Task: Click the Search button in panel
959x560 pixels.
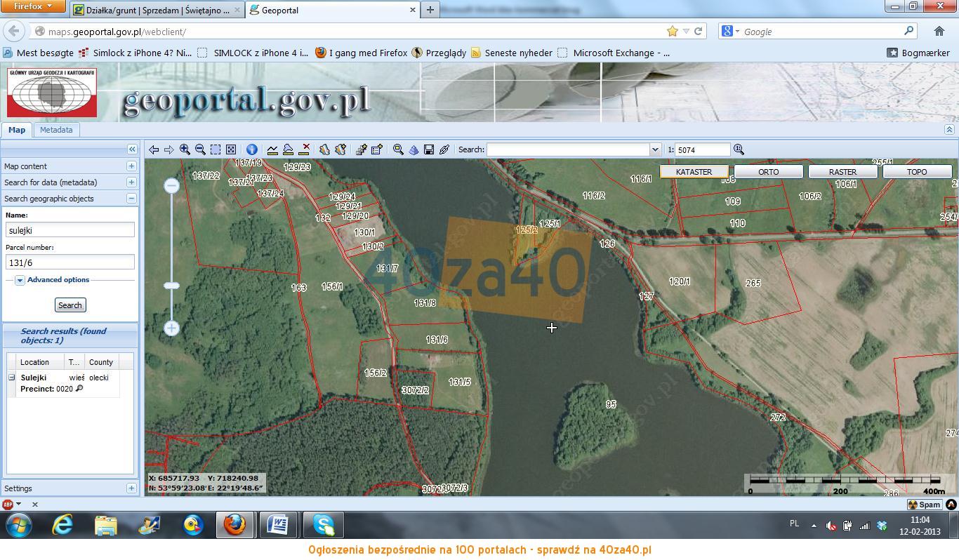Action: pyautogui.click(x=70, y=305)
